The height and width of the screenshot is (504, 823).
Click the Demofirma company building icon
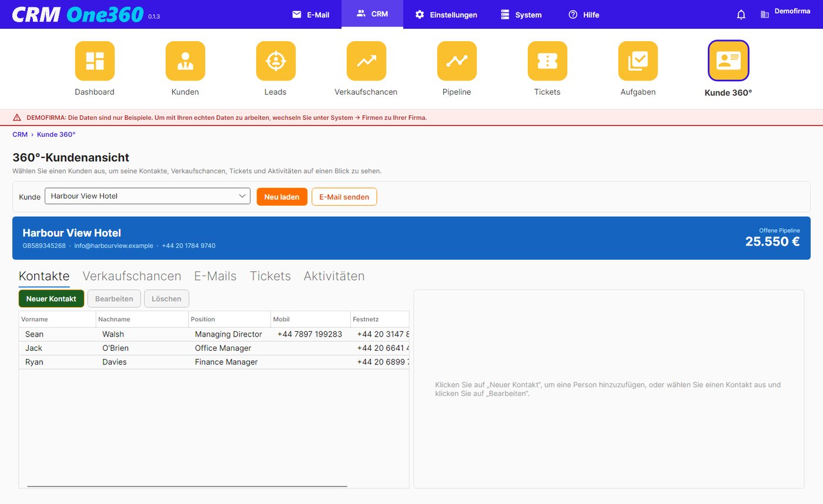pos(764,15)
